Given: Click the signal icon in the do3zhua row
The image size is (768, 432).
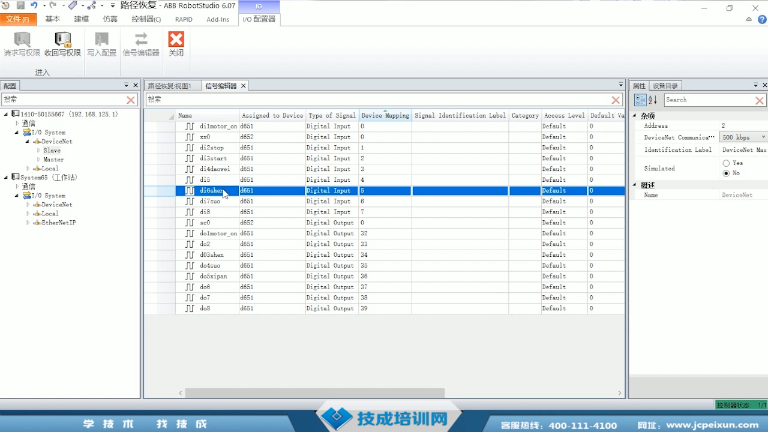Looking at the screenshot, I should 190,255.
